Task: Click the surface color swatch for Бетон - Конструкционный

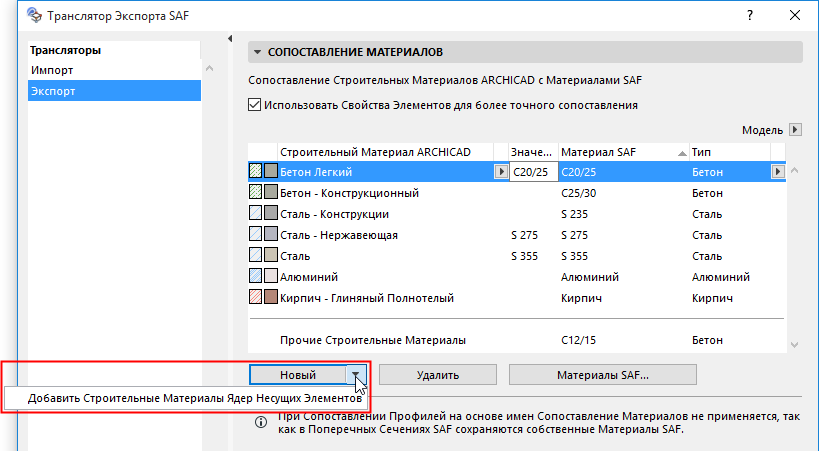Action: (x=271, y=192)
